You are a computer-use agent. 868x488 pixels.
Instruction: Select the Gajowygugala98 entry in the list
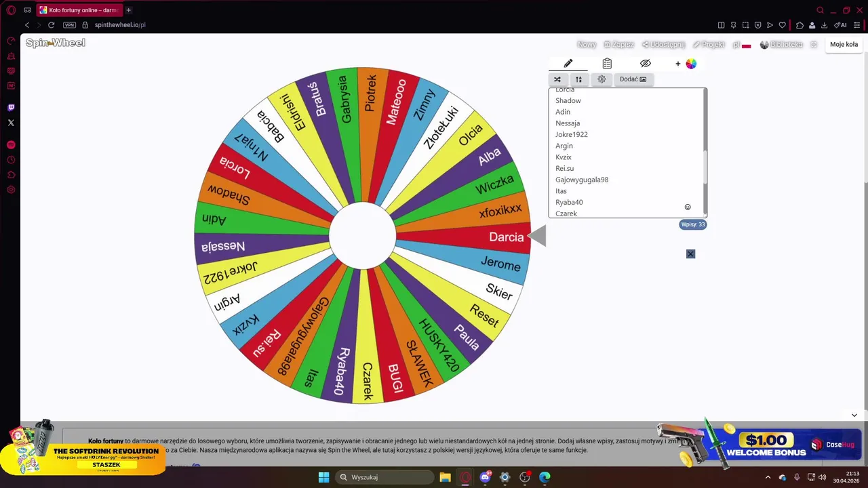(x=582, y=180)
